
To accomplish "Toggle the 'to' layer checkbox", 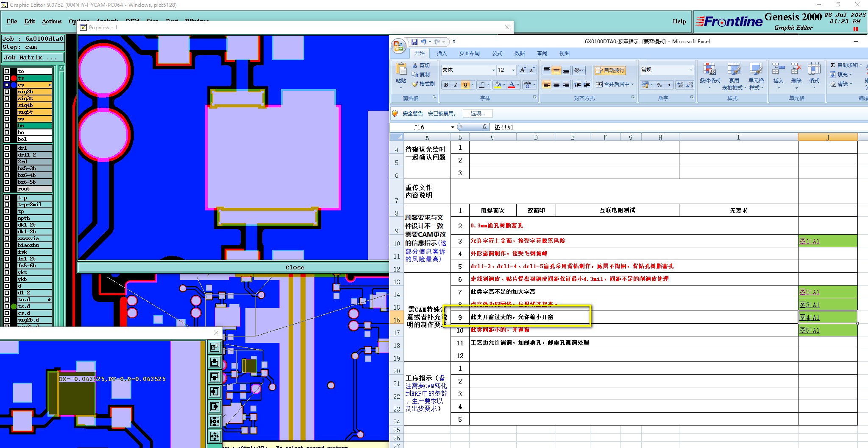I will (7, 71).
